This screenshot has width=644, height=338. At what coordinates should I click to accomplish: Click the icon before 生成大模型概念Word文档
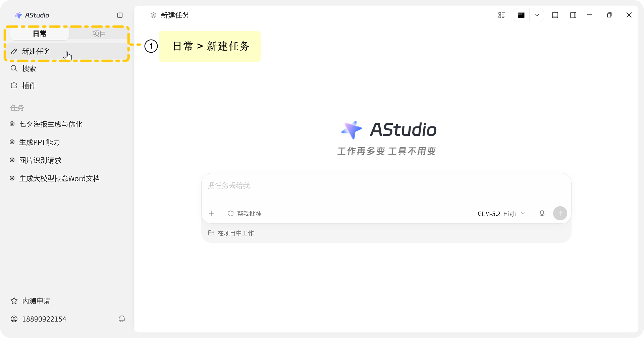[x=12, y=178]
